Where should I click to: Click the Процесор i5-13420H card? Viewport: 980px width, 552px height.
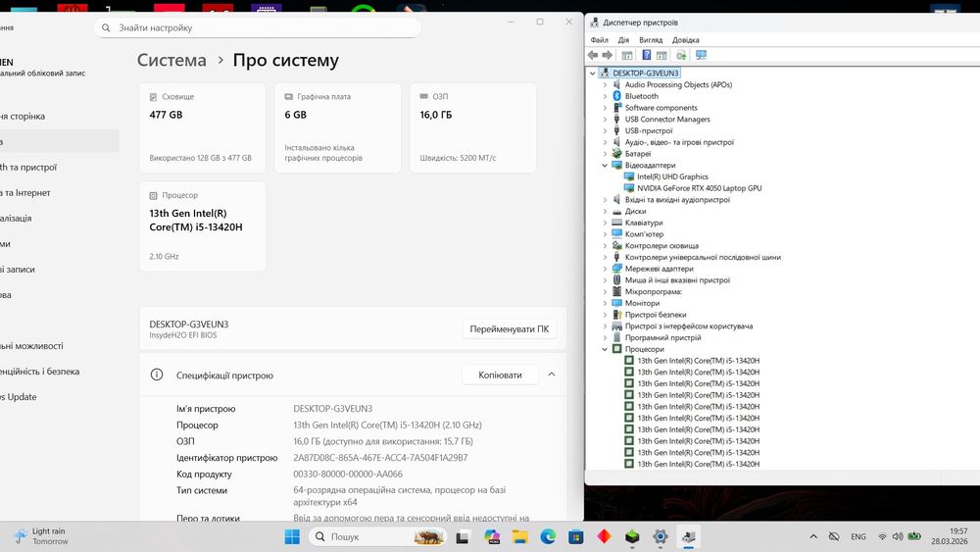[x=203, y=226]
